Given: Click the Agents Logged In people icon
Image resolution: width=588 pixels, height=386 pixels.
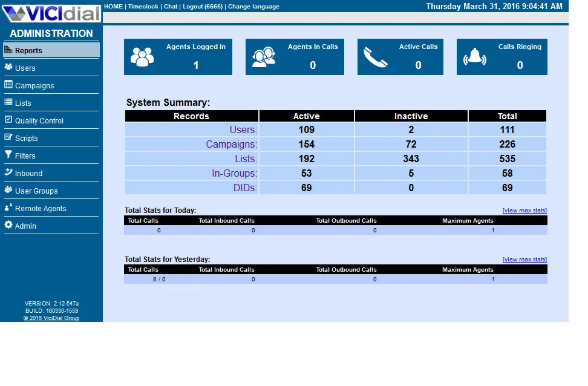Looking at the screenshot, I should (142, 57).
